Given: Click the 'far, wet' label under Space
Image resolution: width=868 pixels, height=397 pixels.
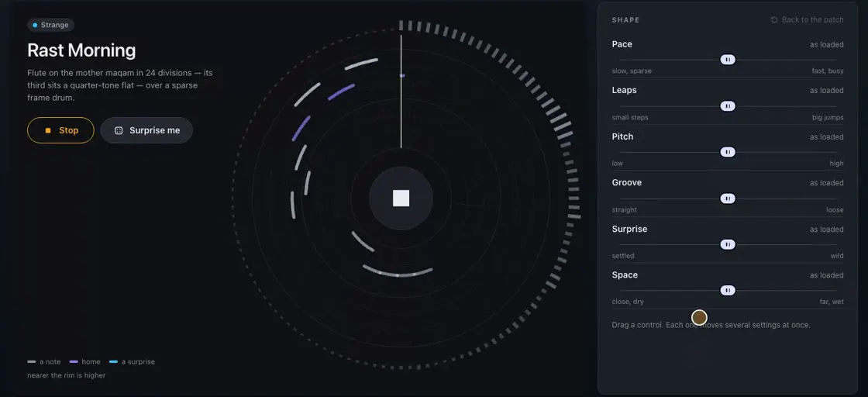Looking at the screenshot, I should tap(832, 302).
